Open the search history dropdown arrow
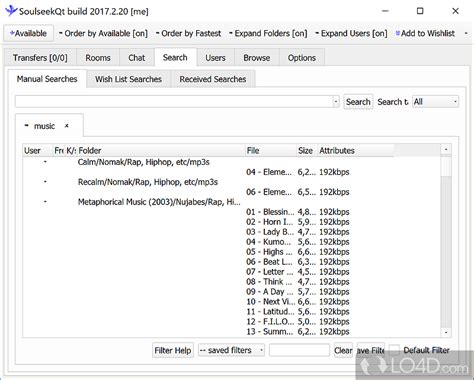Screen dimensions: 474x380 tap(336, 101)
